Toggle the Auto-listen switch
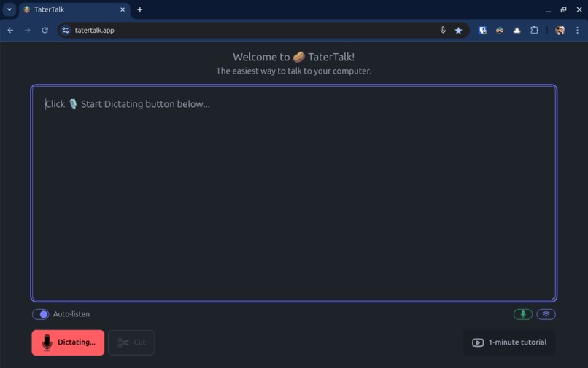 (41, 314)
